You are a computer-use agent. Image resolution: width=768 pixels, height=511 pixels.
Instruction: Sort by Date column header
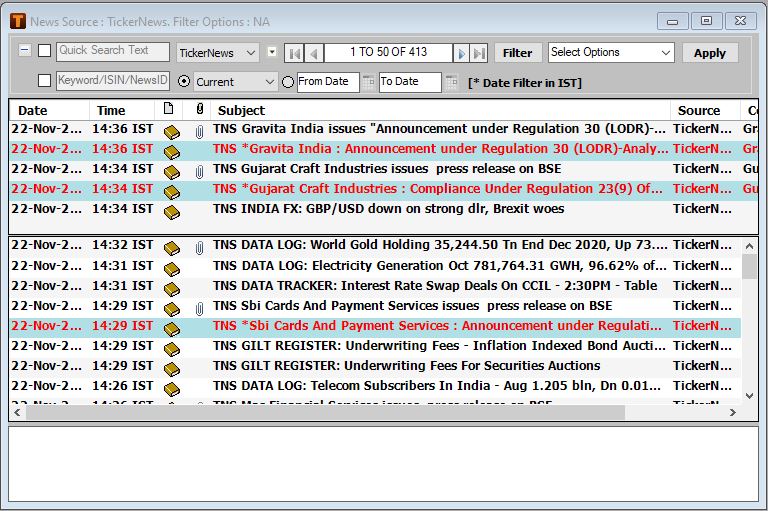click(49, 110)
